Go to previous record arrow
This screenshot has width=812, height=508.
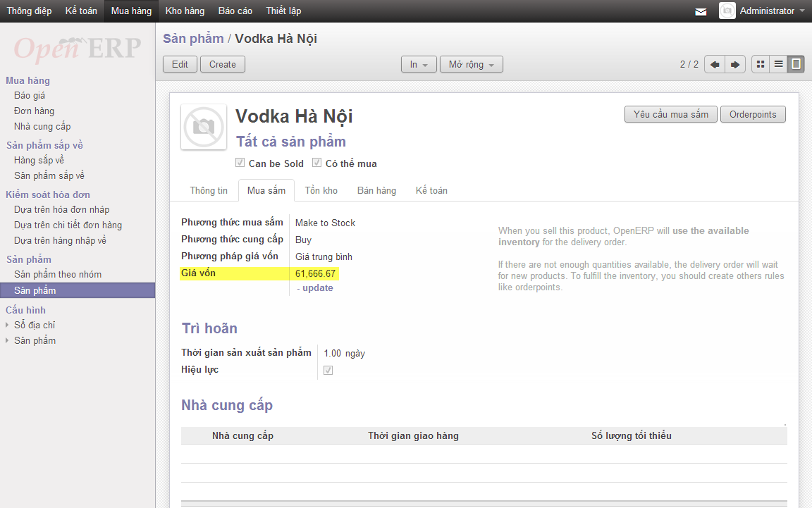pos(715,65)
